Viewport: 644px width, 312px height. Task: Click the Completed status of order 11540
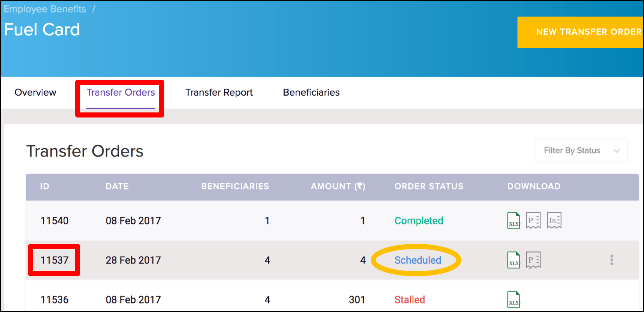click(419, 221)
